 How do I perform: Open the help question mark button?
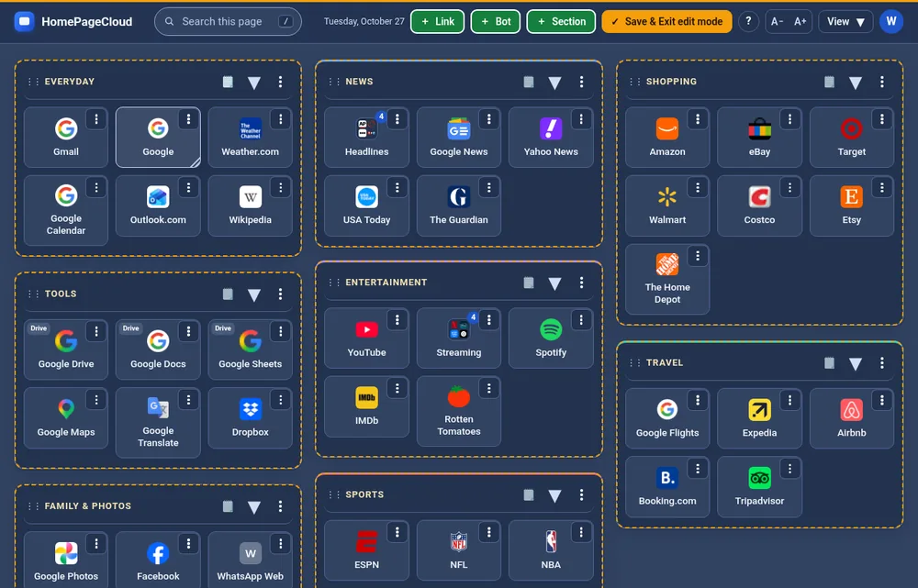pyautogui.click(x=747, y=22)
